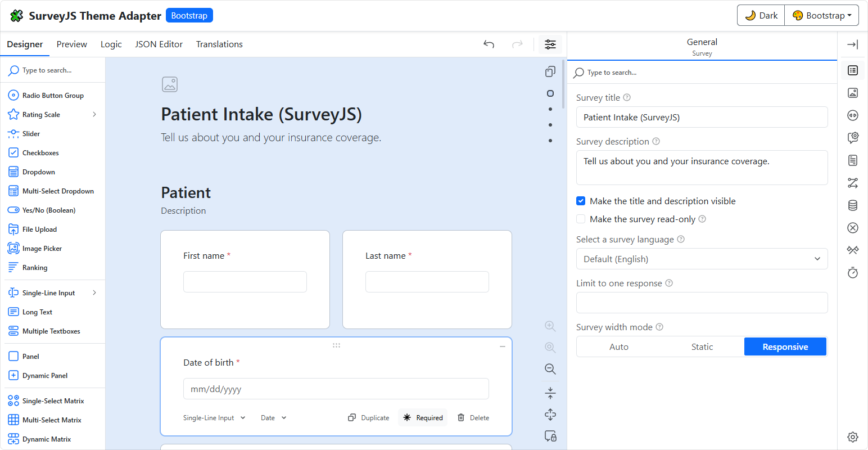The image size is (868, 450).
Task: Delete the Date of birth question
Action: pos(473,417)
